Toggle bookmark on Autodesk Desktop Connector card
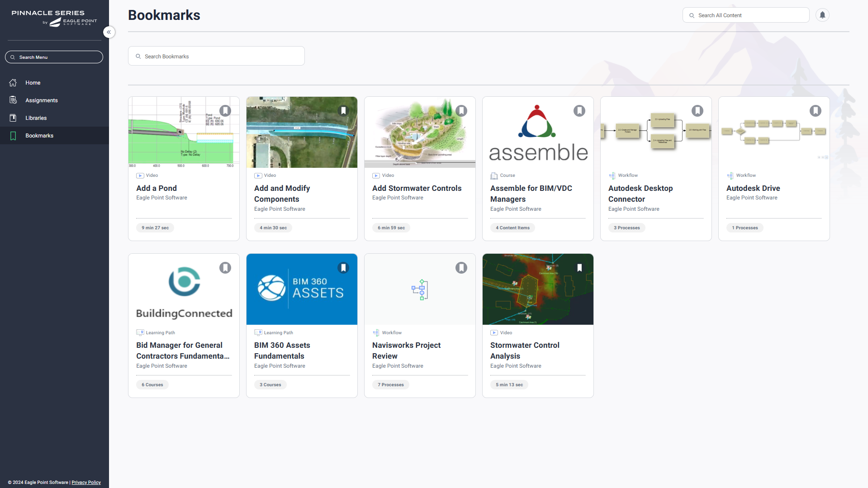Screen dimensions: 868x488 pos(697,111)
